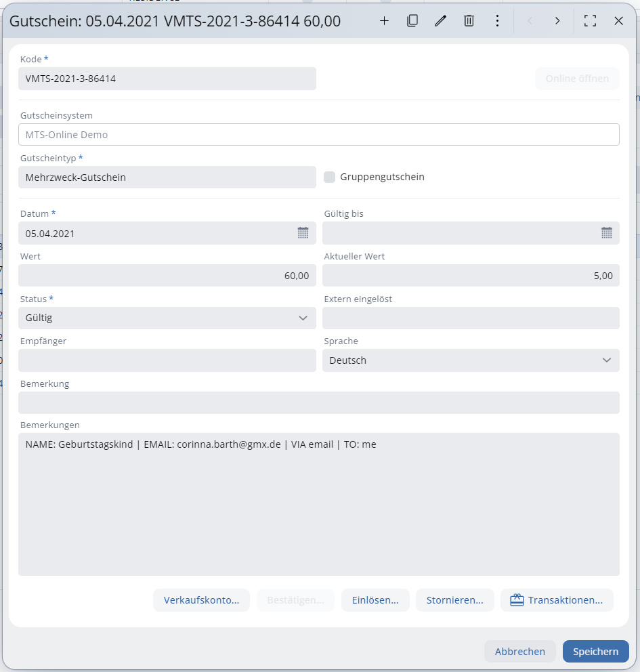Open calendar picker for Gültig bis

[x=607, y=233]
